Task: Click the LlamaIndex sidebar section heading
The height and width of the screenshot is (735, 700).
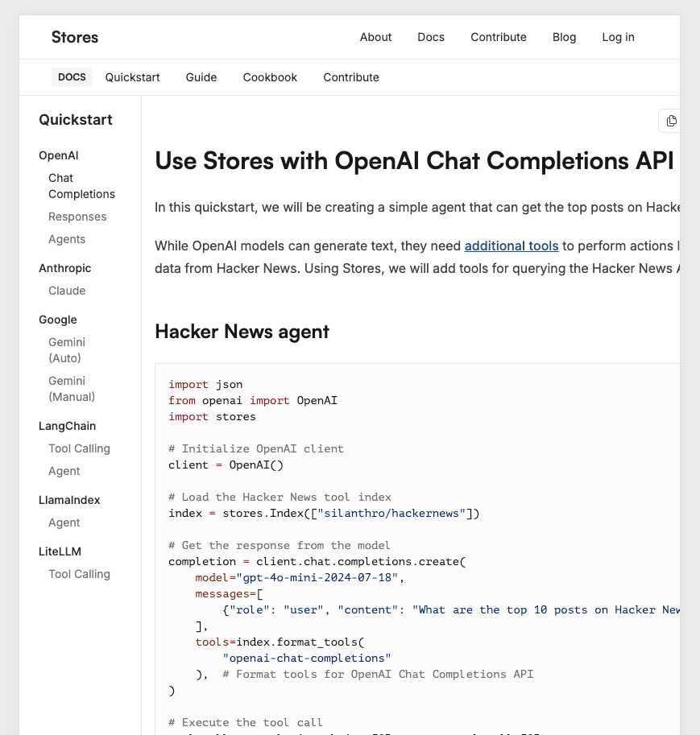Action: [69, 500]
